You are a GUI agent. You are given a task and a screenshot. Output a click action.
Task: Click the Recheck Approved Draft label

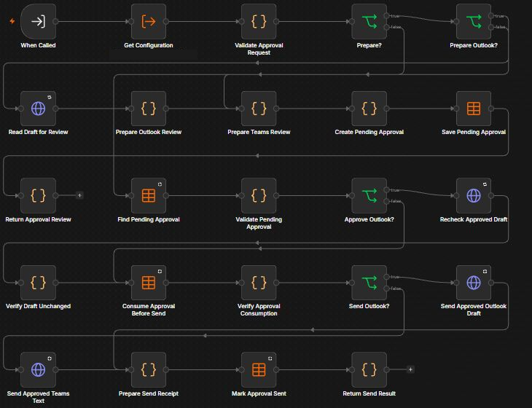pyautogui.click(x=474, y=219)
